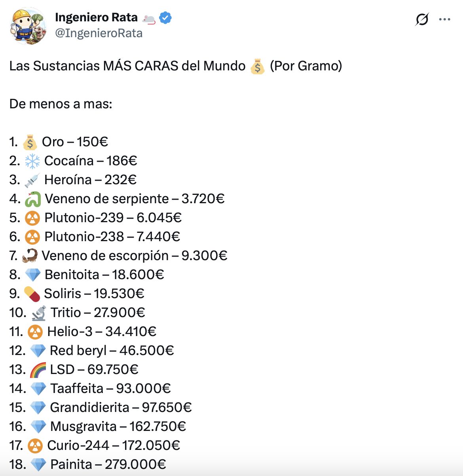Open Ingeniero Rata's profile avatar
Viewport: 463px width, 476px height.
tap(28, 26)
